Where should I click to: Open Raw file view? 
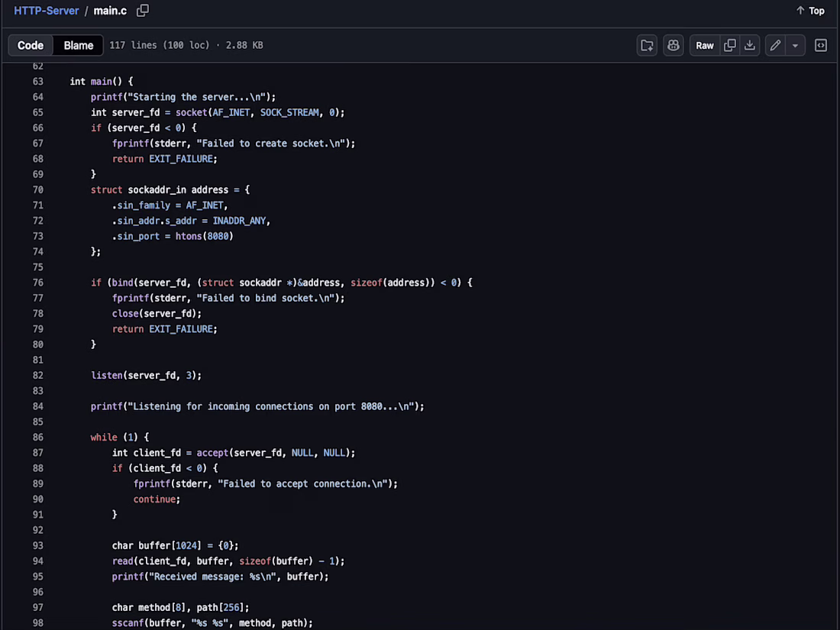705,46
